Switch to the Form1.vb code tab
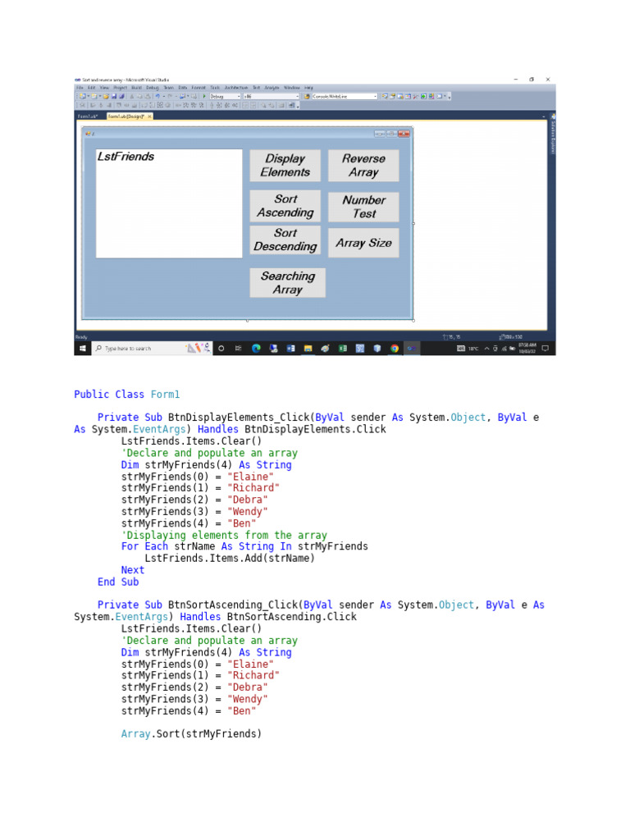 click(87, 116)
